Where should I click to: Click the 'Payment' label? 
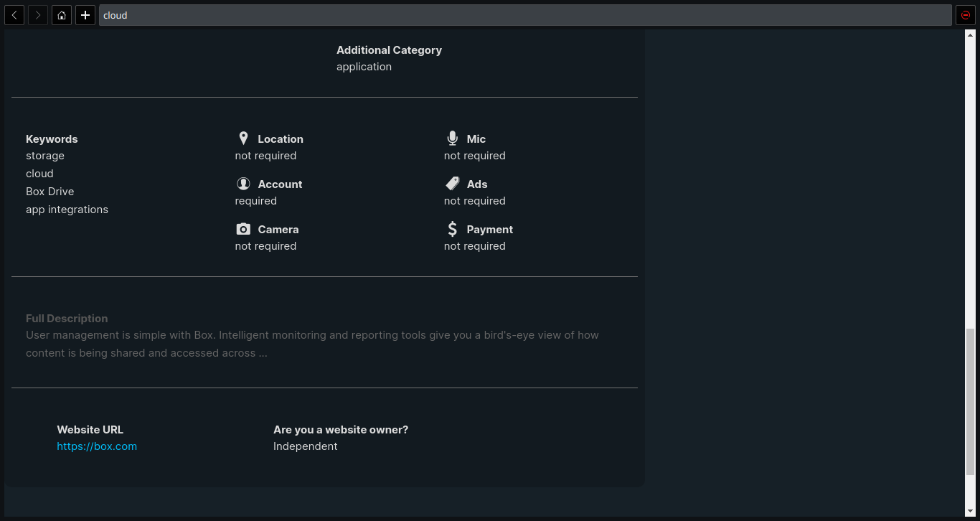[490, 230]
